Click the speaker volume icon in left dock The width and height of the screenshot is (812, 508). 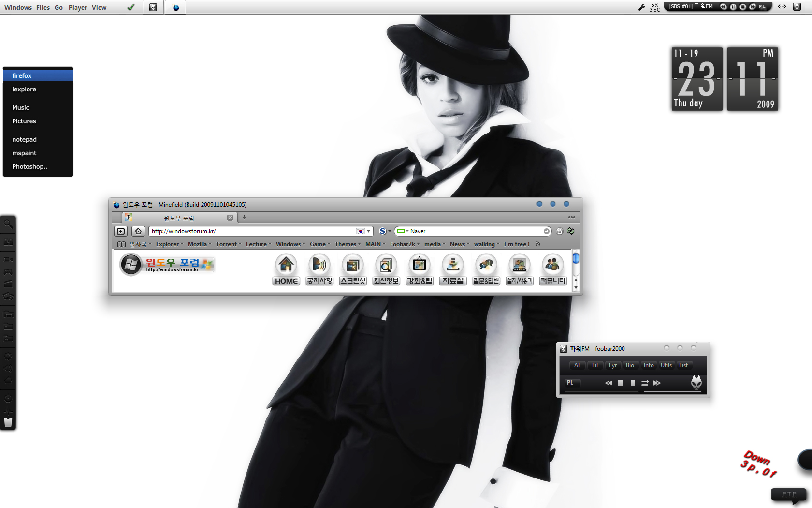[8, 369]
